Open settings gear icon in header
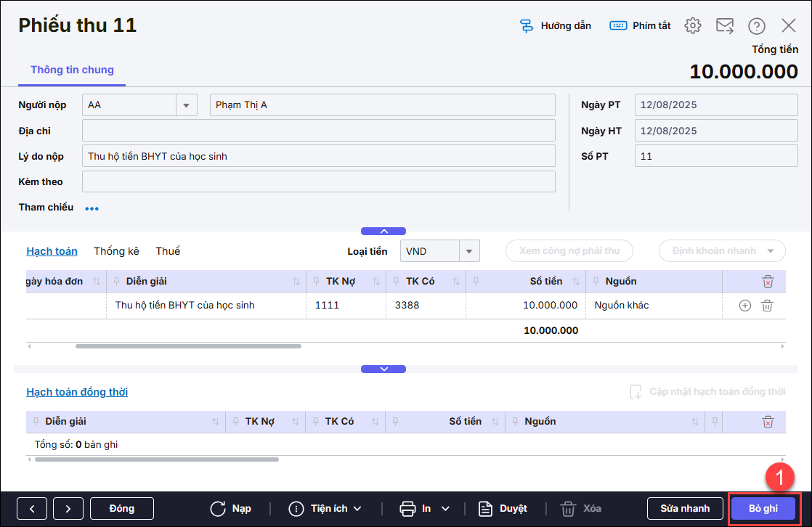The image size is (812, 527). pos(693,26)
